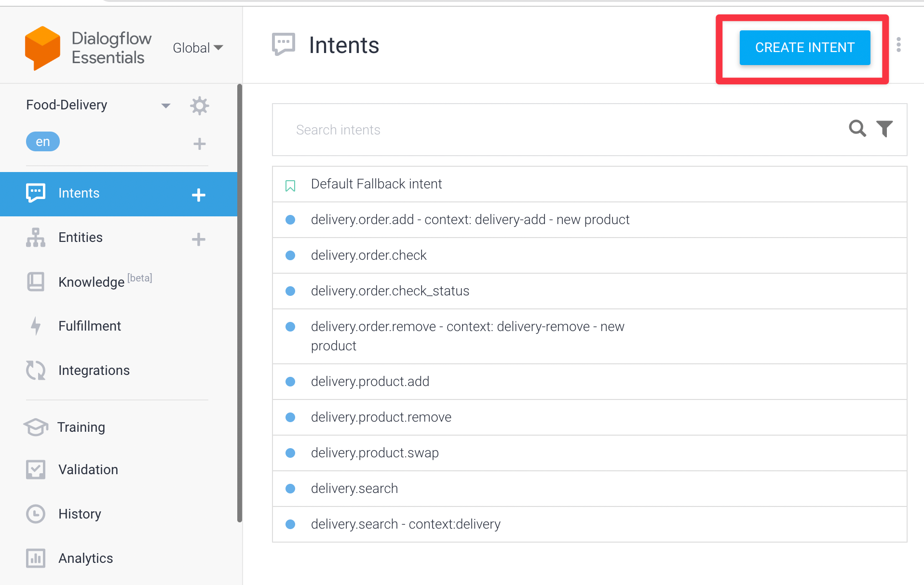Screen dimensions: 924x585
Task: Open the Training page
Action: [x=81, y=427]
